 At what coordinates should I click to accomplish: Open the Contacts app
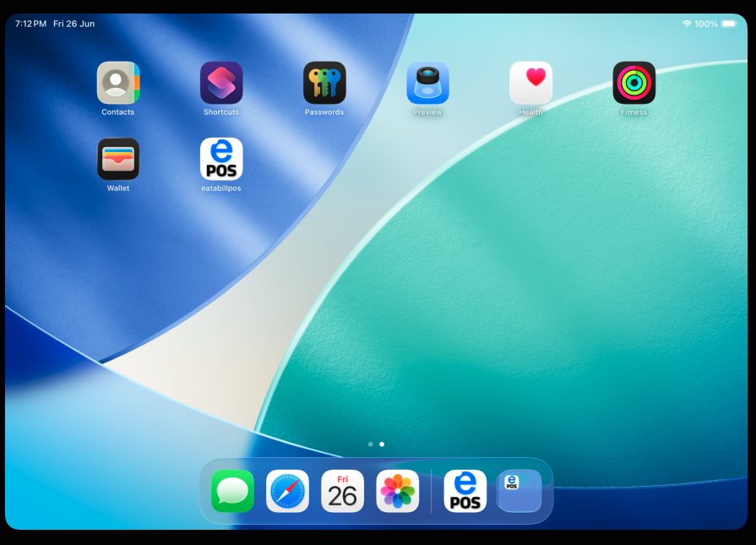[x=118, y=83]
